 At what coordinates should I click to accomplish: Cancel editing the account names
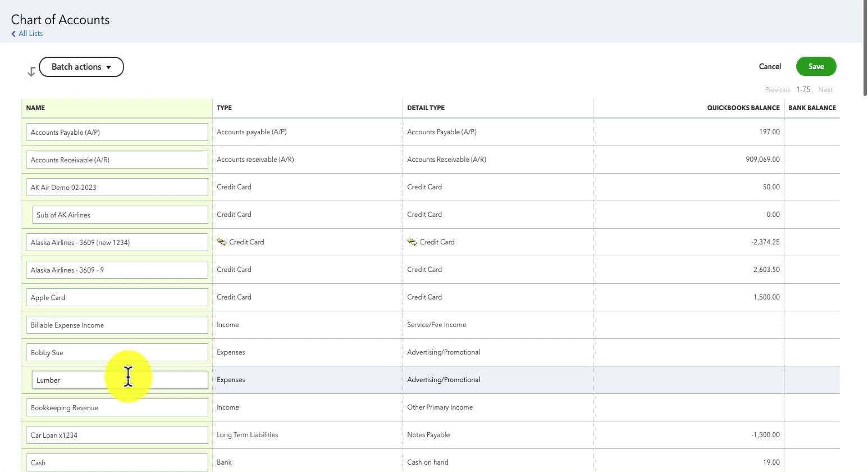(770, 66)
